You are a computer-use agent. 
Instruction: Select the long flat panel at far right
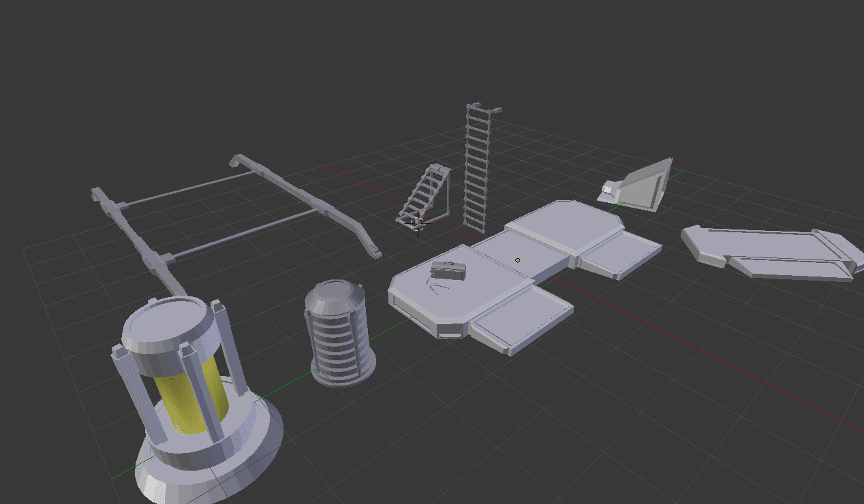(x=772, y=252)
